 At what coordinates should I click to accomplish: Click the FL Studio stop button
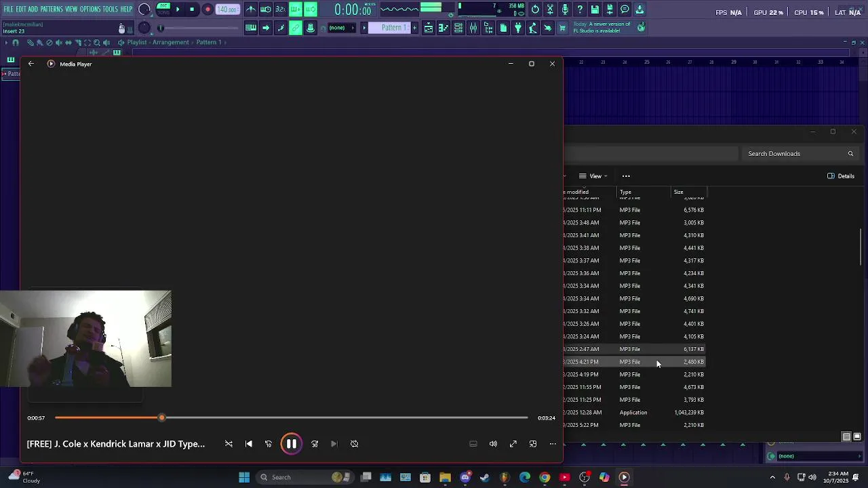pos(192,9)
